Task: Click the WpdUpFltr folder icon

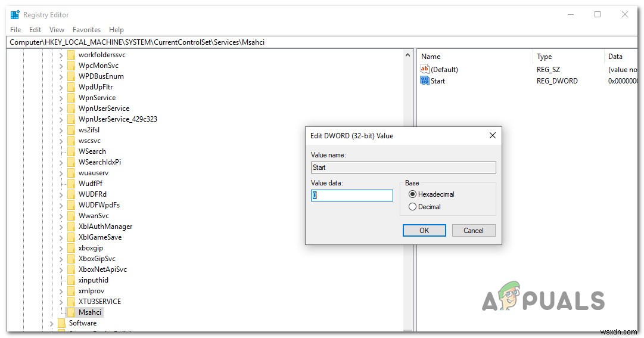Action: point(71,87)
